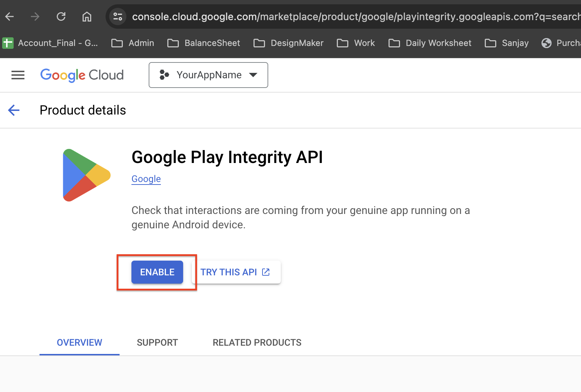Go to browser home page
581x392 pixels.
click(x=87, y=17)
